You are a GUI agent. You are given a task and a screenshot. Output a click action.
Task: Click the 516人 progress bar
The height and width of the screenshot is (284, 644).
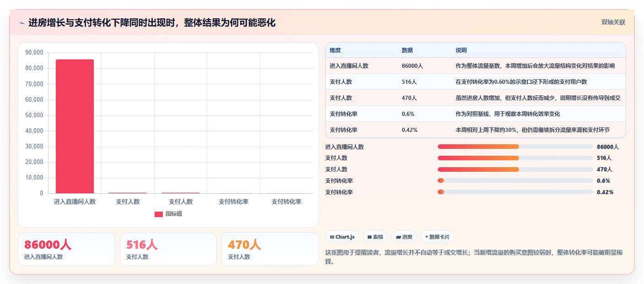(515, 158)
